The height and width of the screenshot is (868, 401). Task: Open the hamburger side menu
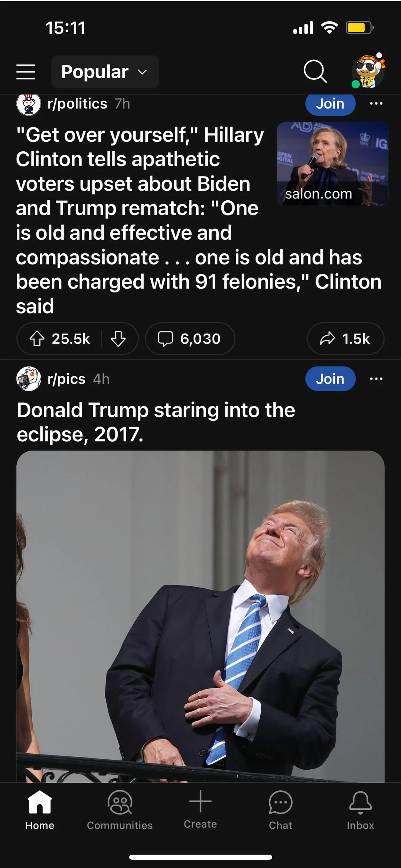(x=26, y=72)
